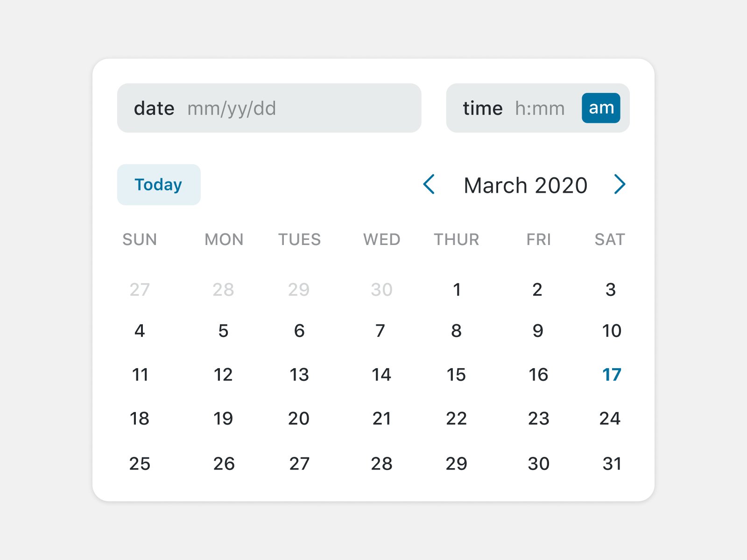747x560 pixels.
Task: Toggle the am/pm switch to pm
Action: [601, 108]
